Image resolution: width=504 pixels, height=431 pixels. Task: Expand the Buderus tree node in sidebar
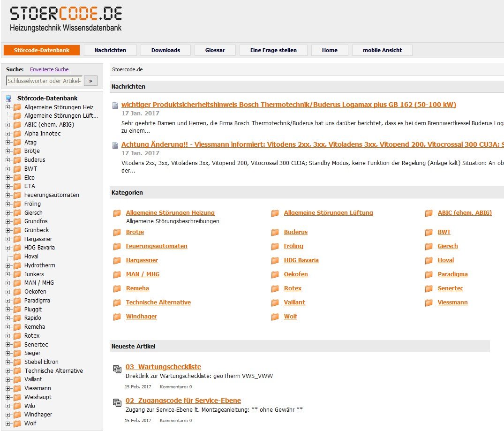coord(8,160)
